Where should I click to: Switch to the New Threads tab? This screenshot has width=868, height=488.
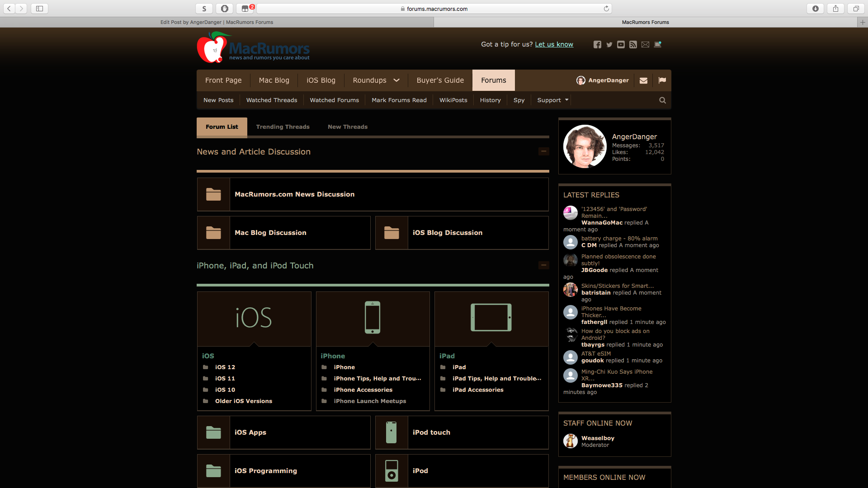348,127
